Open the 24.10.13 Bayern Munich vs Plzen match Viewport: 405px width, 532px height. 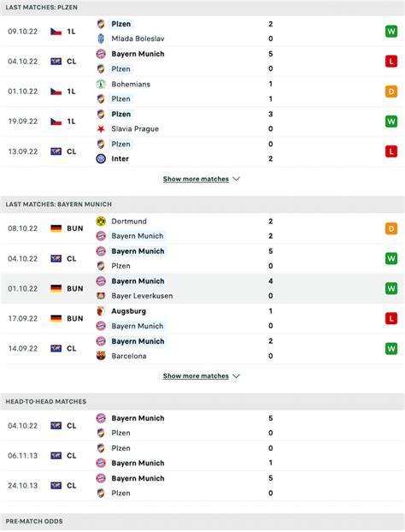pyautogui.click(x=202, y=486)
